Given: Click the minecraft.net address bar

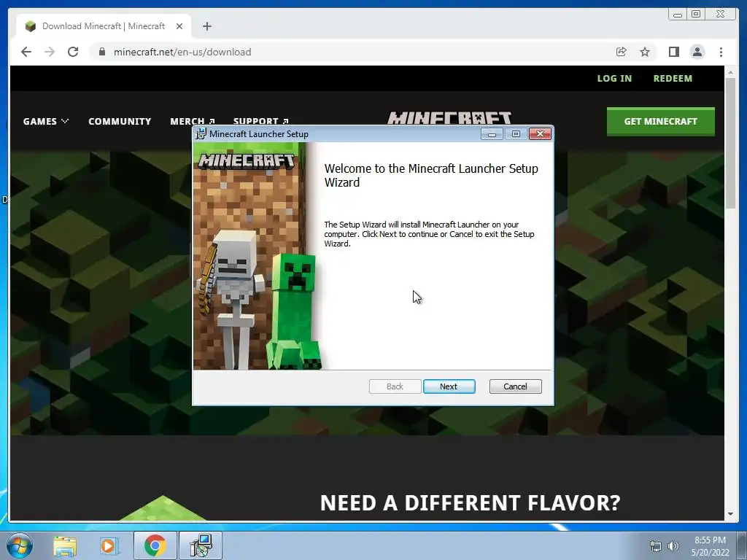Looking at the screenshot, I should (x=352, y=52).
